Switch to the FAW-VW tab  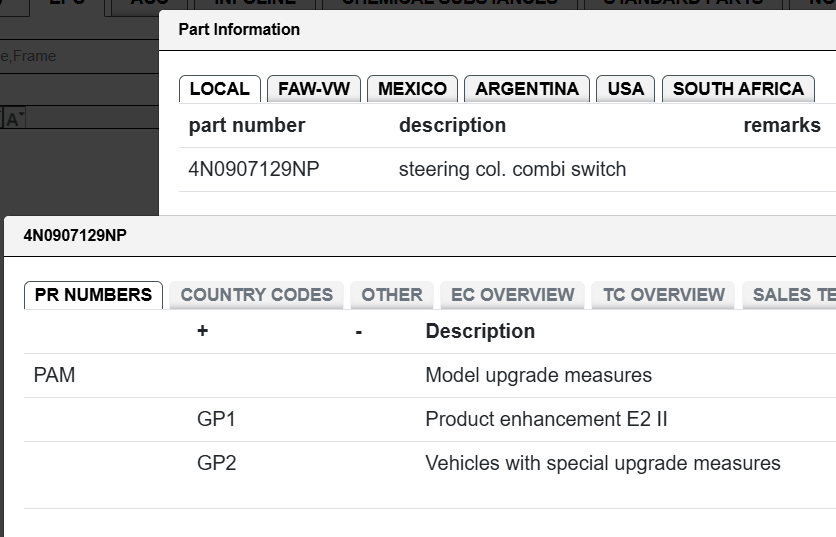314,89
